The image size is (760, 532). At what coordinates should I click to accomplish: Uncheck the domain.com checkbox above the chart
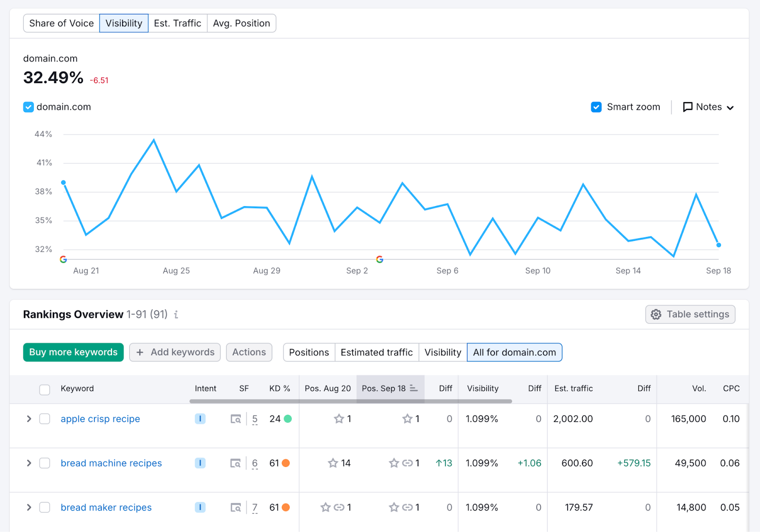click(28, 107)
